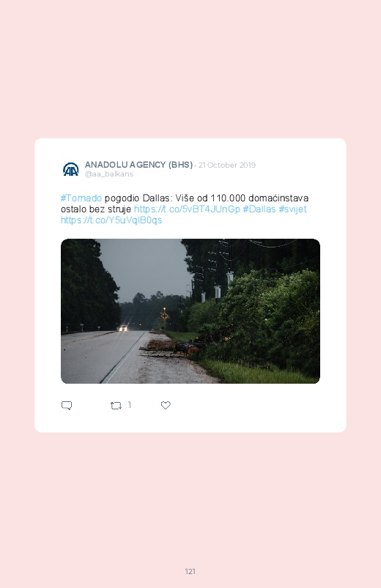Open the #svijet hashtag
The height and width of the screenshot is (588, 381).
292,209
